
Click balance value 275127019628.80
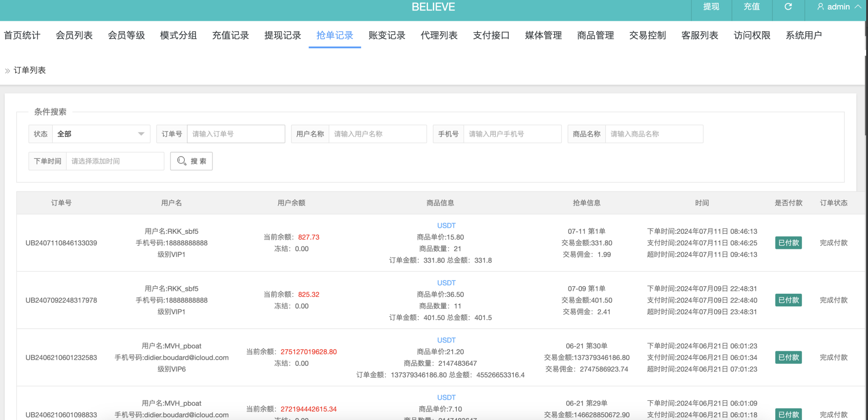point(308,352)
